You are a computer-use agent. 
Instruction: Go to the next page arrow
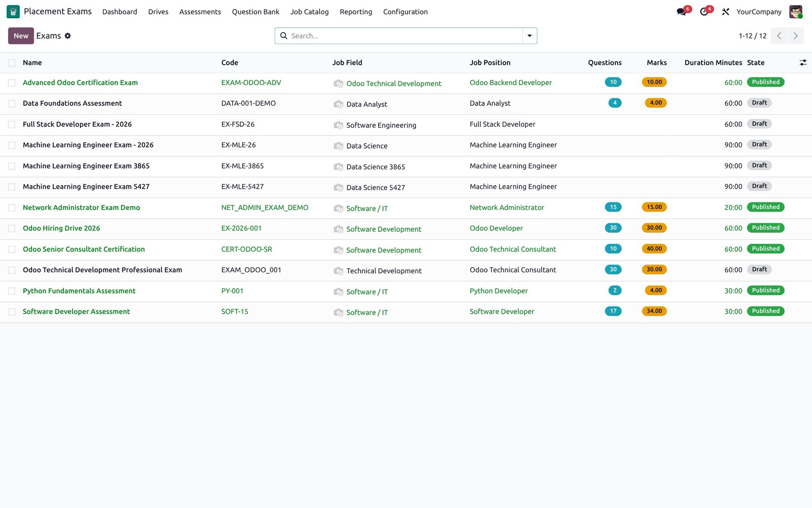796,36
